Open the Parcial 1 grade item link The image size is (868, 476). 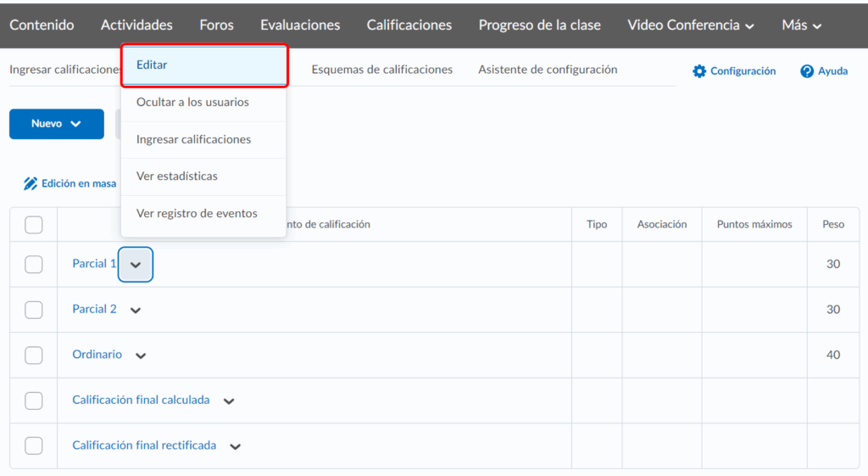94,264
